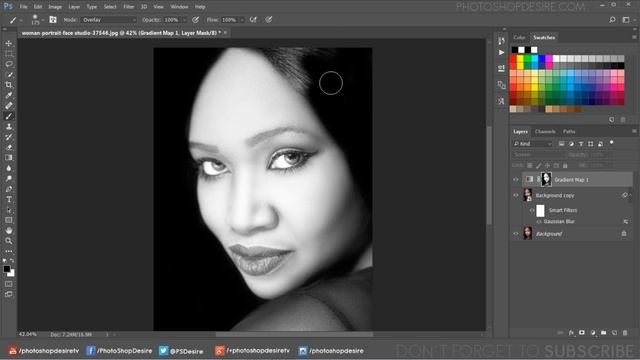Screen dimensions: 640x360
Task: Toggle pressure for opacity button
Action: (196, 20)
